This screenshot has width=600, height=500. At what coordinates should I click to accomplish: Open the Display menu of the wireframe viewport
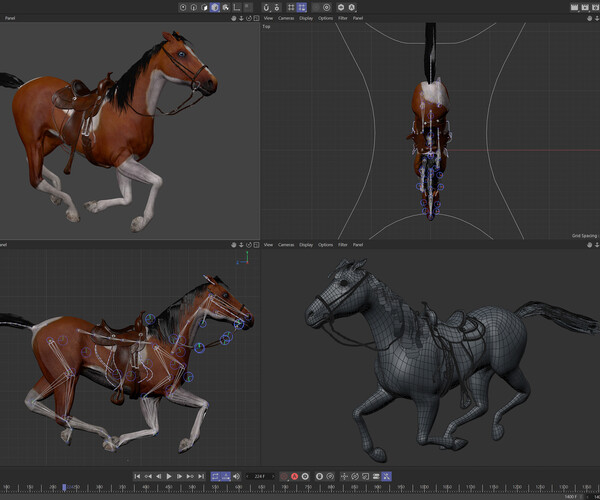tap(306, 244)
